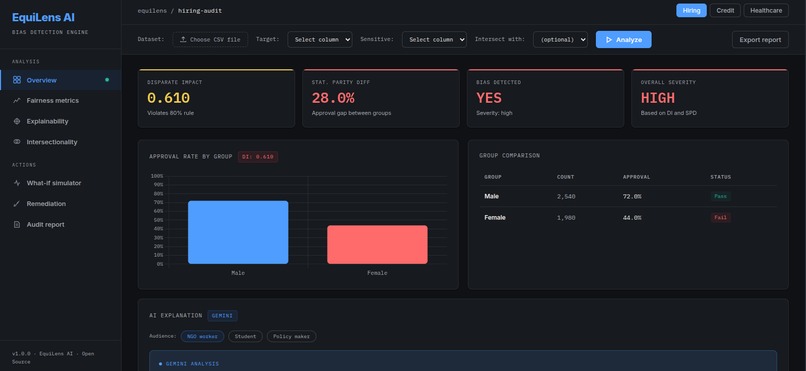Select NGO worker audience option
Screen dimensions: 806x371
coord(202,337)
